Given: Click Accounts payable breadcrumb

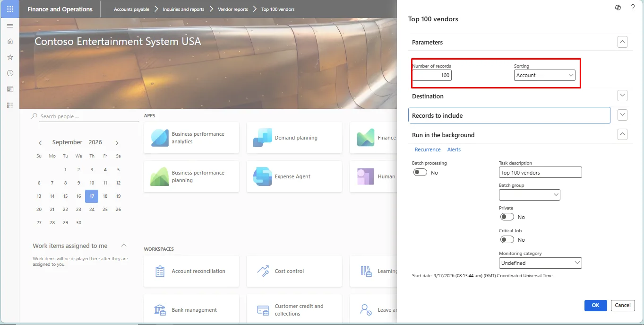Looking at the screenshot, I should (132, 9).
